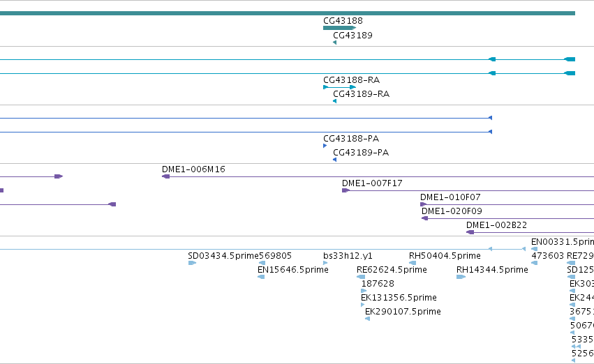Click the CG43189 gene arrow glyph
Image resolution: width=594 pixels, height=364 pixels.
coord(334,43)
